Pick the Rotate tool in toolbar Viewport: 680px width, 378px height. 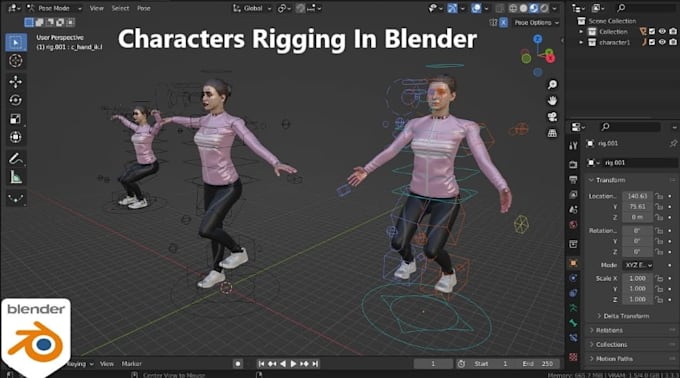coord(16,100)
